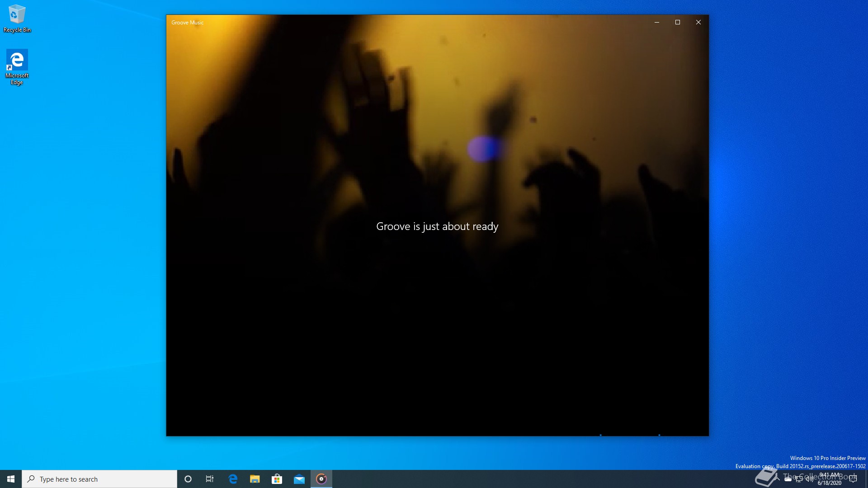
Task: Click the Show desktop sliver on the taskbar
Action: point(866,479)
